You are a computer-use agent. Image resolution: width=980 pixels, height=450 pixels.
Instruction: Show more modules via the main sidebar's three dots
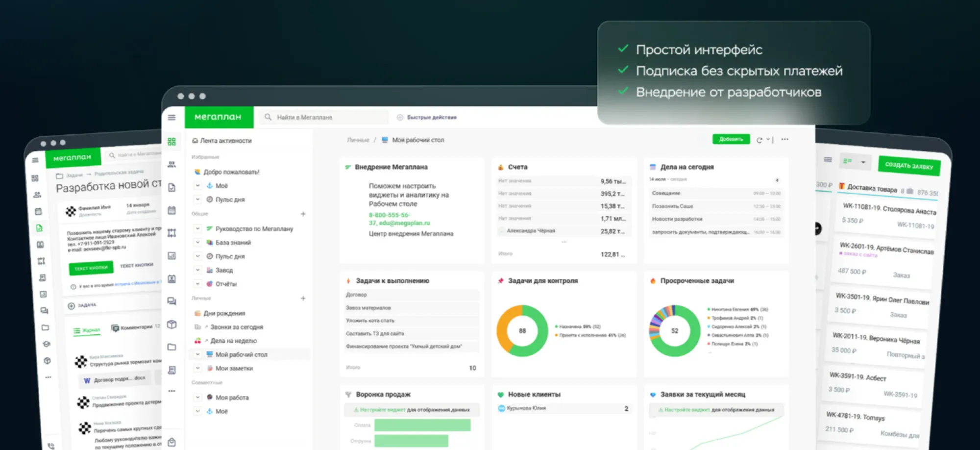tap(171, 391)
